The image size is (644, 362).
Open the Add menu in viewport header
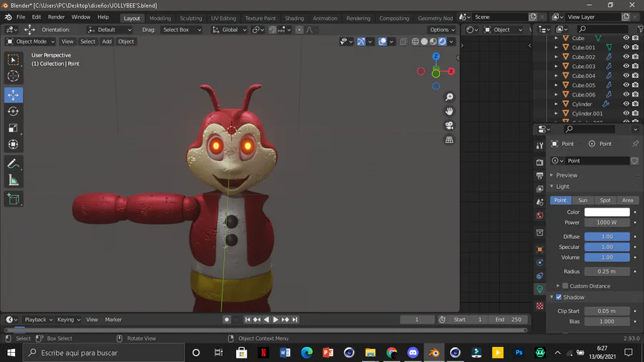click(x=107, y=41)
